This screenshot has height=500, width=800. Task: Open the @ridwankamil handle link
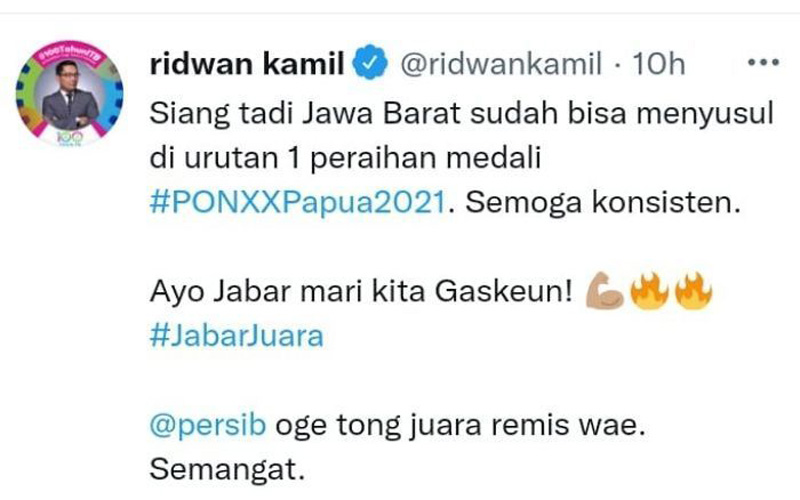[x=501, y=64]
